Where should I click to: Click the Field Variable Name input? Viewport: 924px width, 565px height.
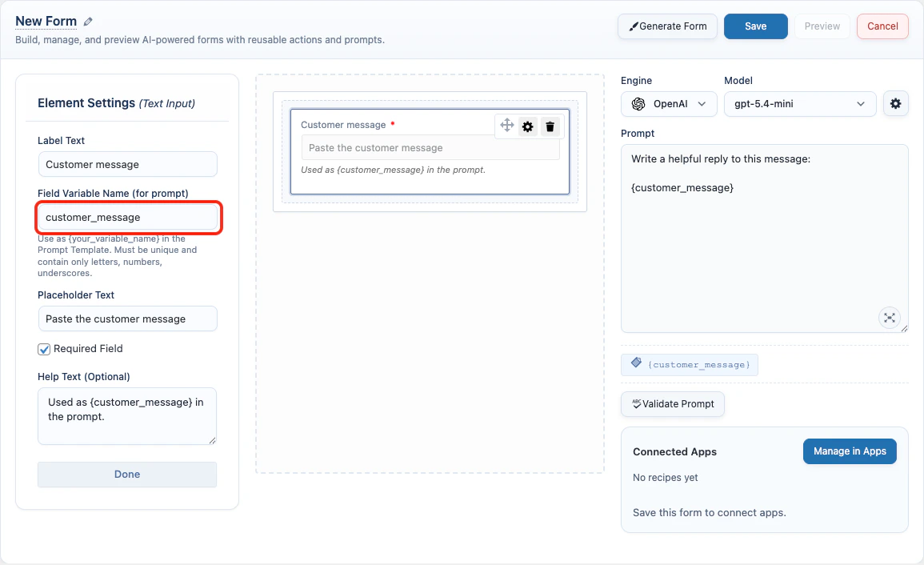[128, 217]
